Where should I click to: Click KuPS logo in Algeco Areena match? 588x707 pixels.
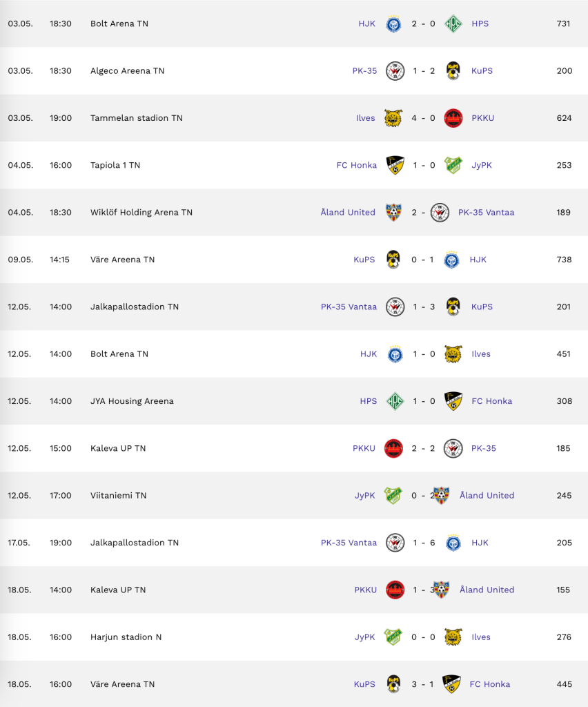(x=453, y=70)
